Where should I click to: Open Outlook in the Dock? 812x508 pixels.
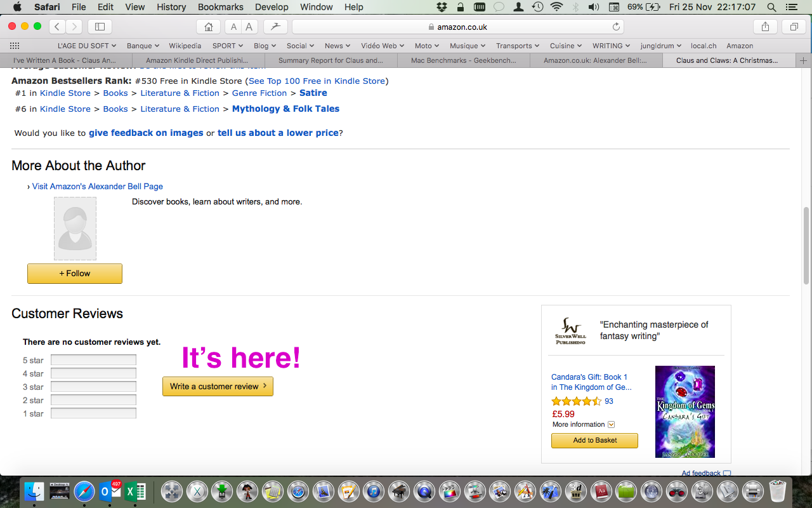[x=110, y=491]
